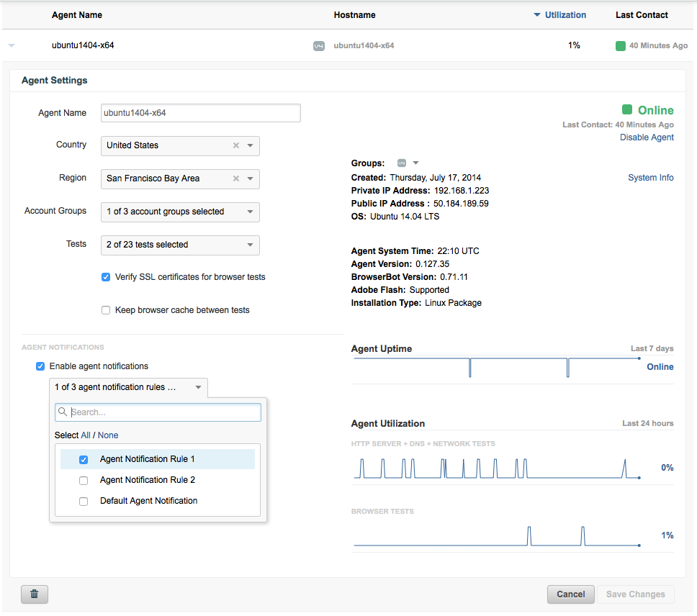
Task: Click the ubuntu1404-x64 agent name in row
Action: [83, 45]
